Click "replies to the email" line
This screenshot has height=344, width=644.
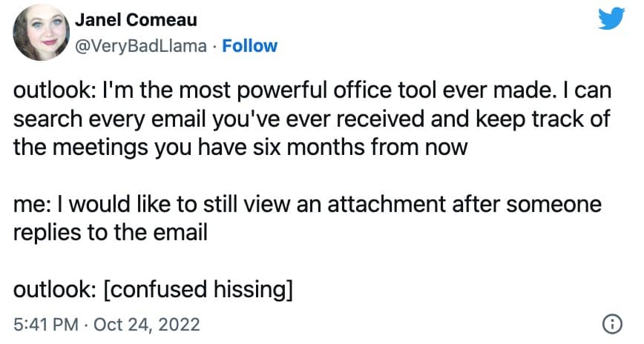(x=109, y=231)
